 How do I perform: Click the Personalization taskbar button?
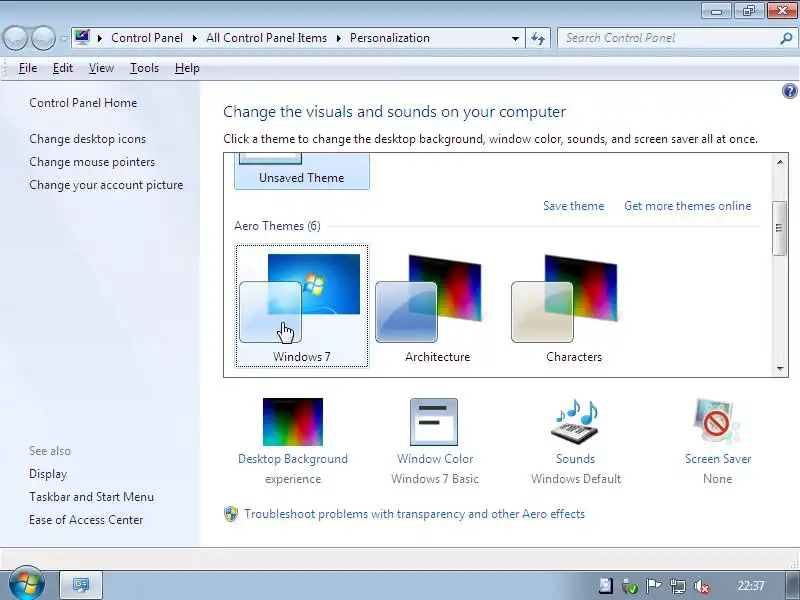coord(81,585)
